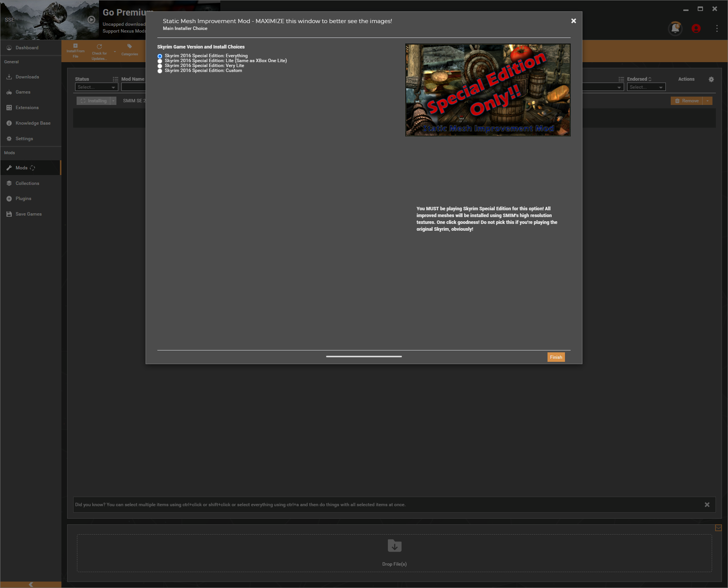Open the notifications bell icon
Image resolution: width=728 pixels, height=588 pixels.
point(676,28)
